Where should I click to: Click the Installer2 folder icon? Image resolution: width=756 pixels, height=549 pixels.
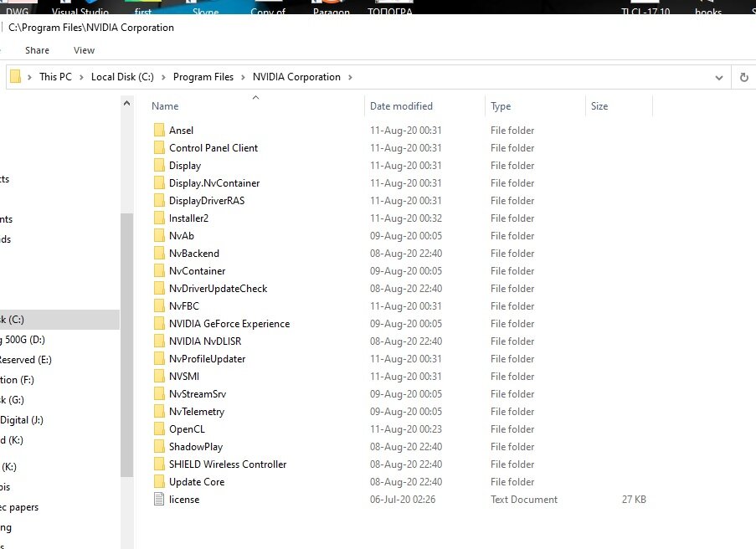point(159,218)
